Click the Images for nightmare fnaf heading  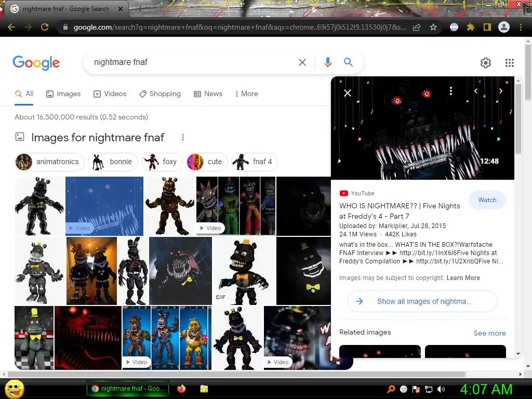[98, 137]
